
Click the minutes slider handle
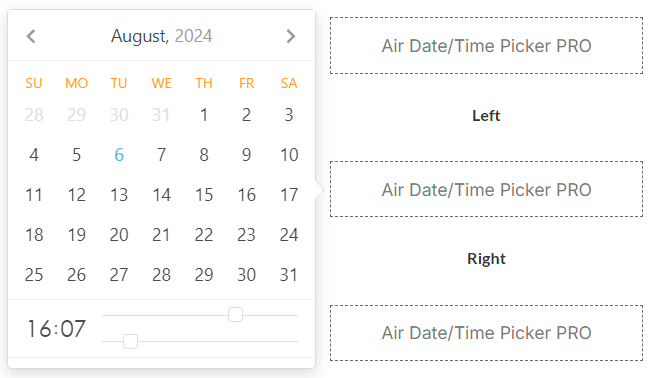tap(130, 341)
